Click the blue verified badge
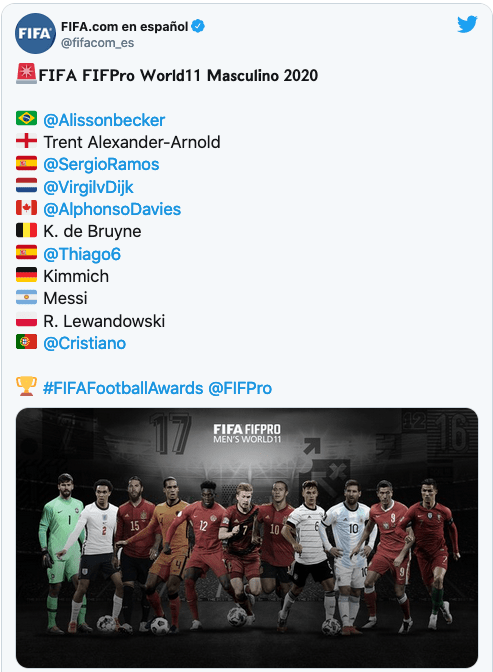This screenshot has width=493, height=672. click(198, 26)
